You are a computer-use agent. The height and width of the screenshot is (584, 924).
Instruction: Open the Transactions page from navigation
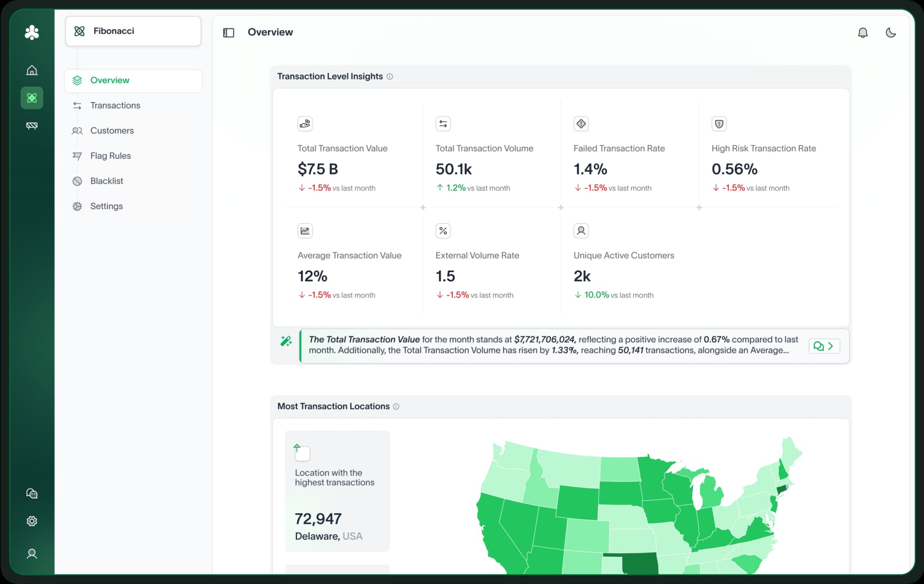click(115, 105)
